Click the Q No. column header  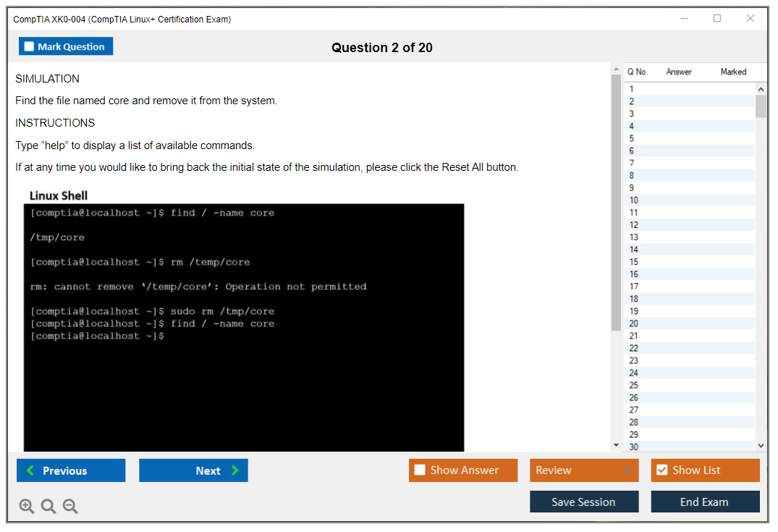click(x=638, y=72)
